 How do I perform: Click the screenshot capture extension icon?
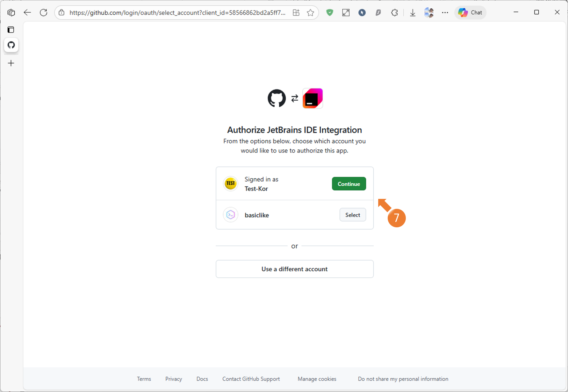click(x=346, y=13)
